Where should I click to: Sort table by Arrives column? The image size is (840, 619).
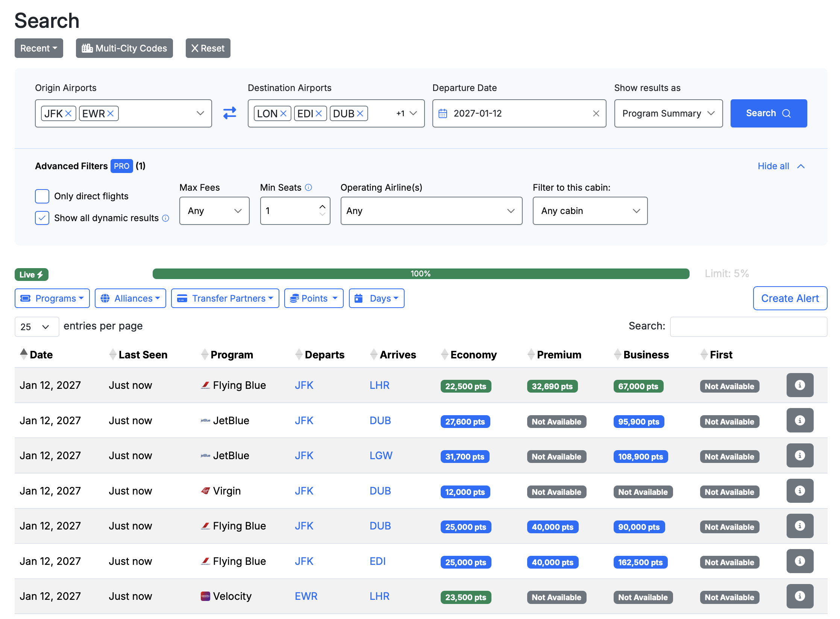coord(393,354)
